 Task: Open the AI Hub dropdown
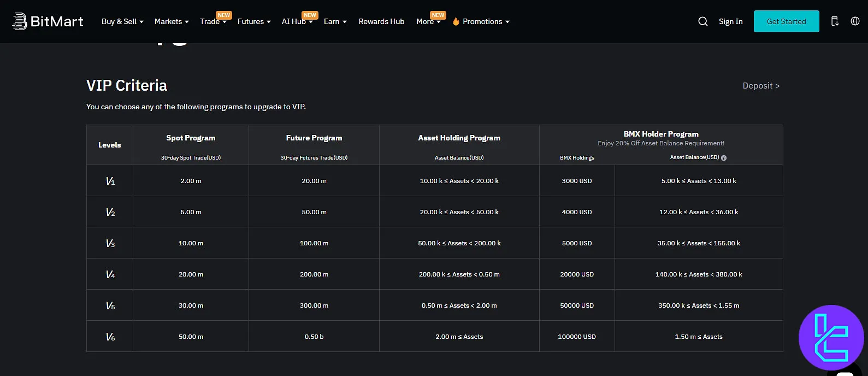click(x=297, y=21)
